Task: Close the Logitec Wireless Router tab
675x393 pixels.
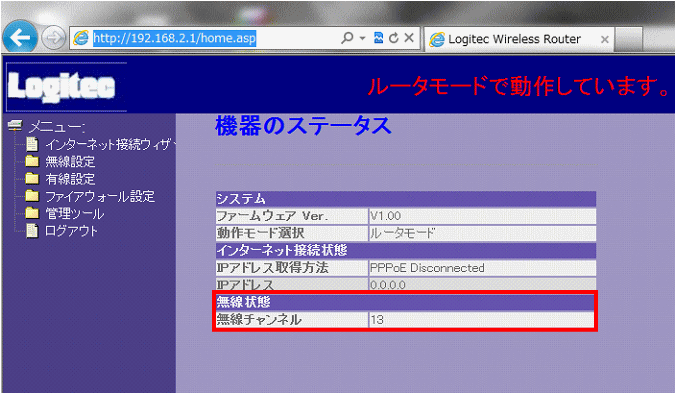Action: click(604, 40)
